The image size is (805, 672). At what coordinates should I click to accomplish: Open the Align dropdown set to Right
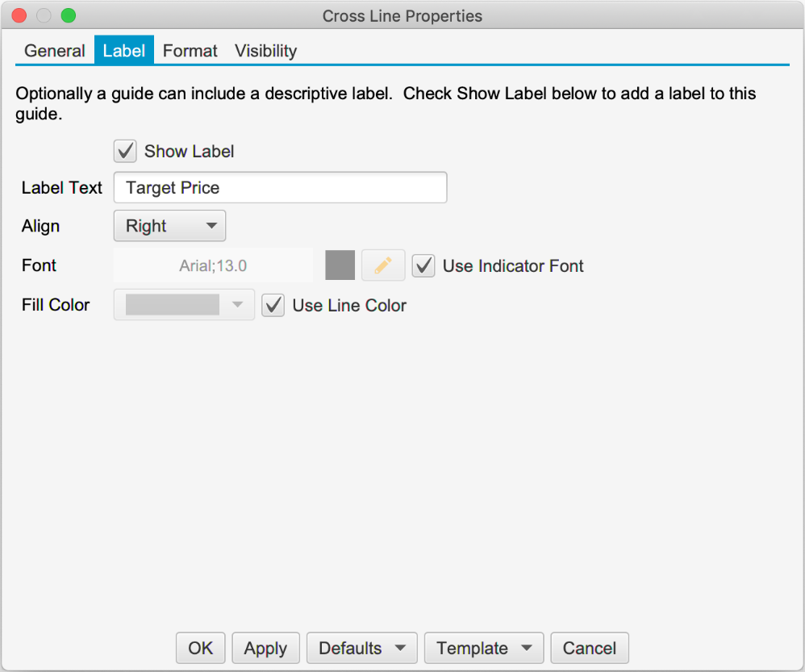tap(169, 226)
